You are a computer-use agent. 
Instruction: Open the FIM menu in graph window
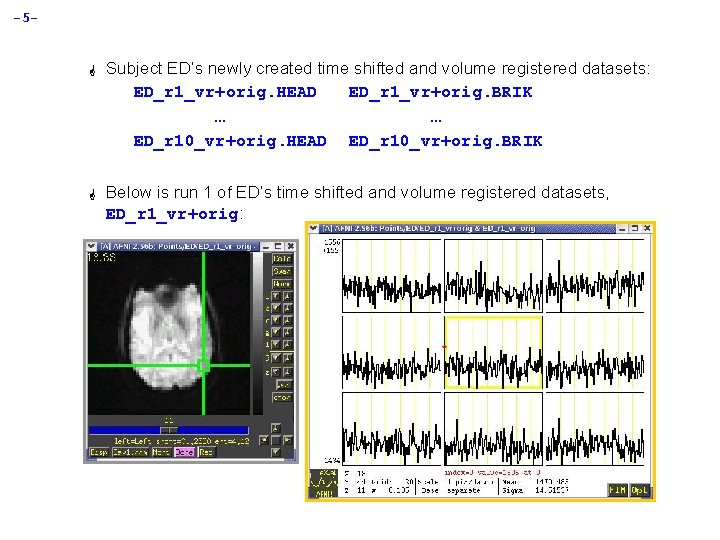click(x=617, y=490)
